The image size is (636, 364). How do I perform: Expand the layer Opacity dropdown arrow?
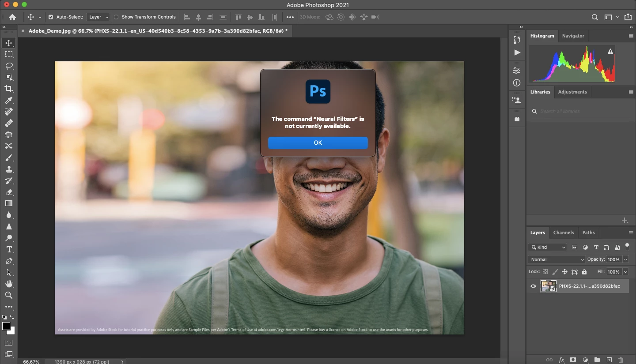point(625,259)
